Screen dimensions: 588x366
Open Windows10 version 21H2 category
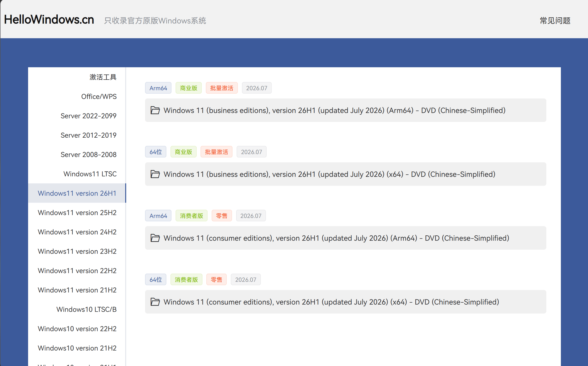(77, 348)
